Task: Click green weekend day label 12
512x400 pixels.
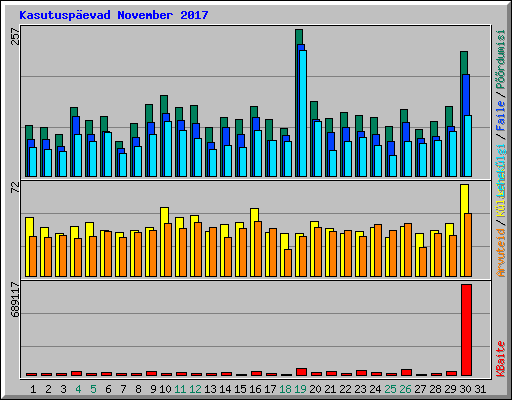Action: [195, 389]
